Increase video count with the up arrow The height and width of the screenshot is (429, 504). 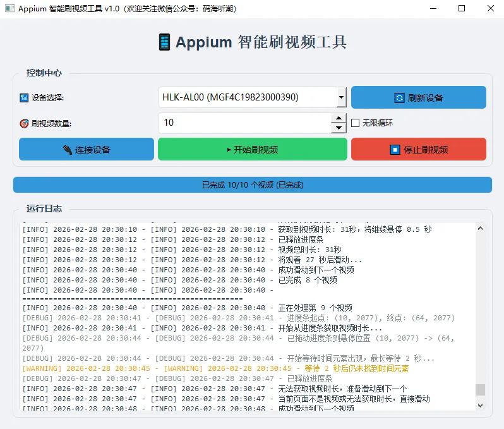[x=339, y=118]
